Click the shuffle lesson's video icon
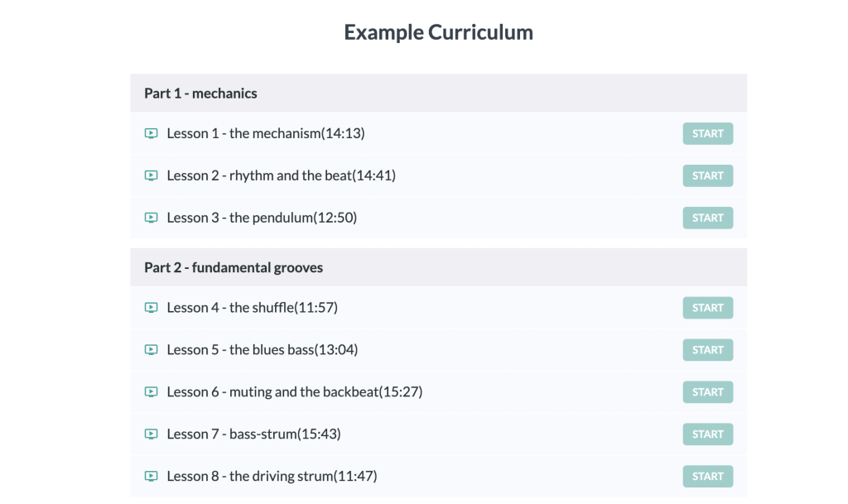 pos(151,308)
